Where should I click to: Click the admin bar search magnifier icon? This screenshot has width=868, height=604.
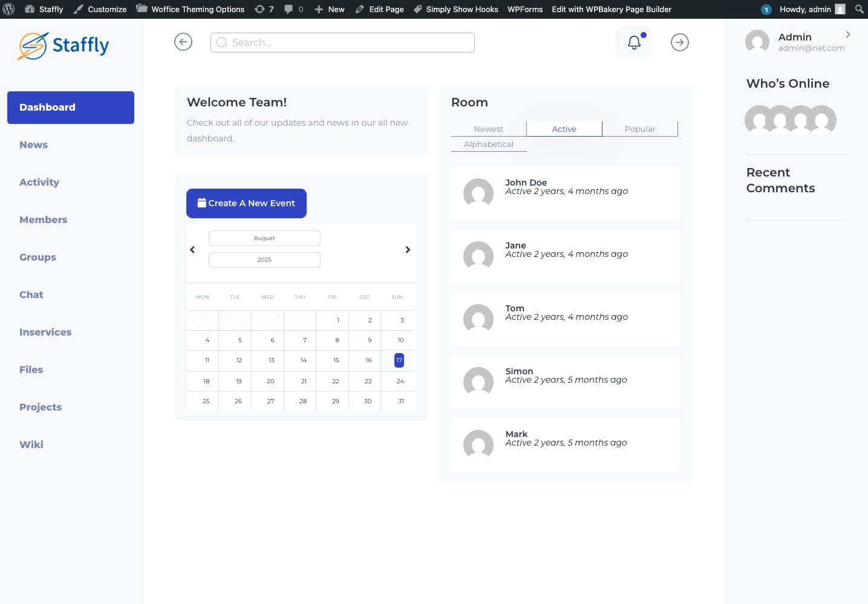click(859, 9)
